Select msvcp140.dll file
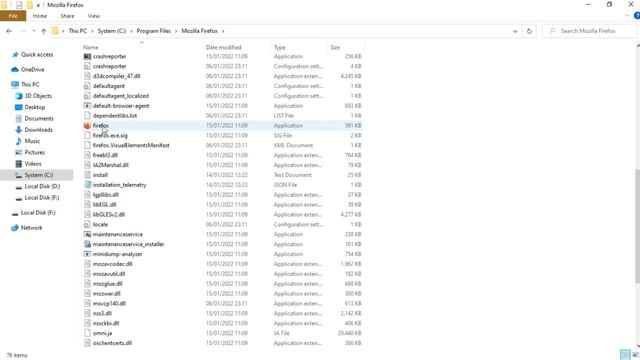 coord(109,303)
